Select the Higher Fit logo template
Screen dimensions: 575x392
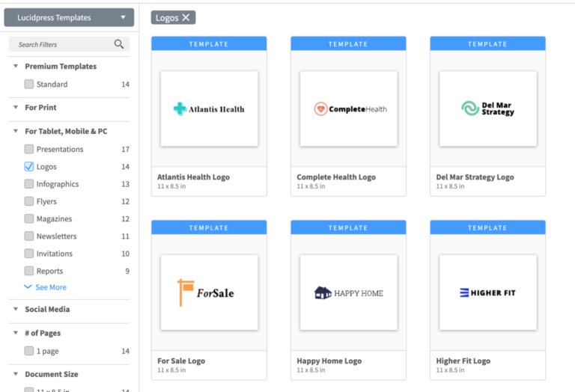487,293
